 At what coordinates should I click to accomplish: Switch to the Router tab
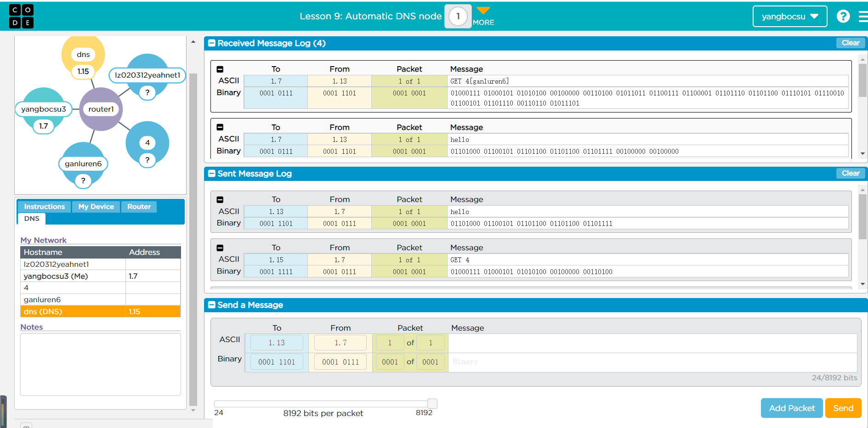(x=139, y=207)
